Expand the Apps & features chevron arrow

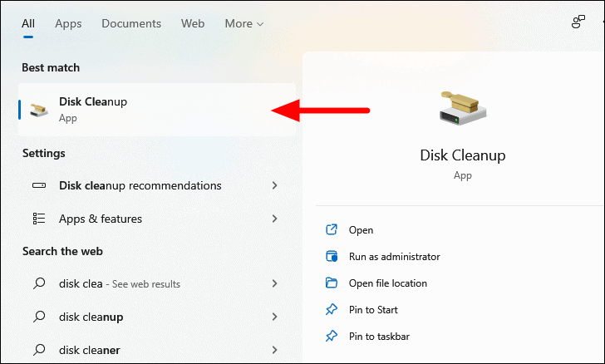[x=275, y=219]
